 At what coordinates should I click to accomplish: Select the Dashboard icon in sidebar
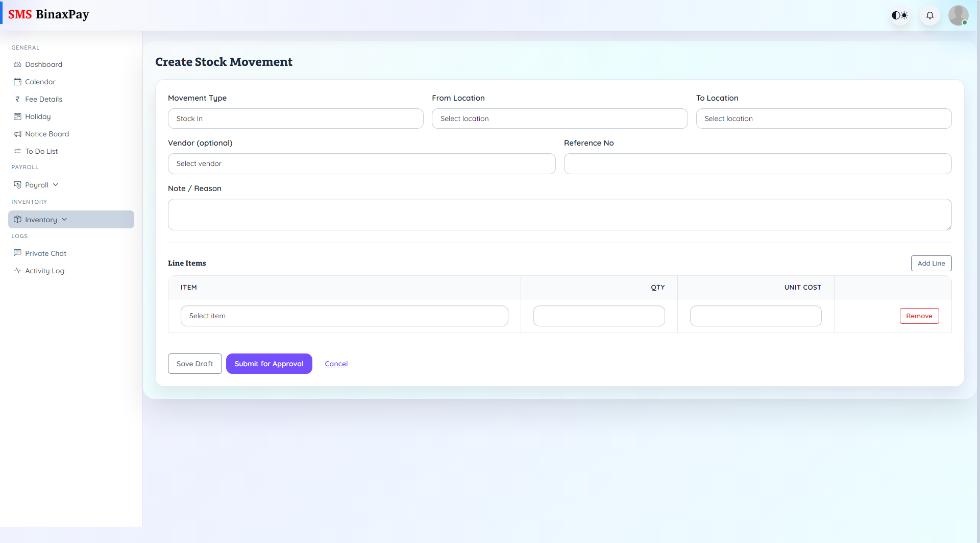[18, 64]
